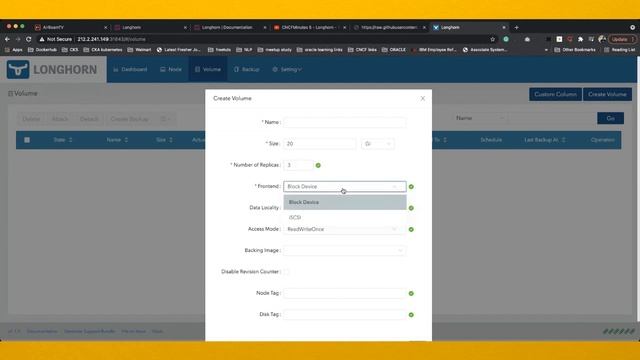Click the Create Volume button

(x=607, y=94)
